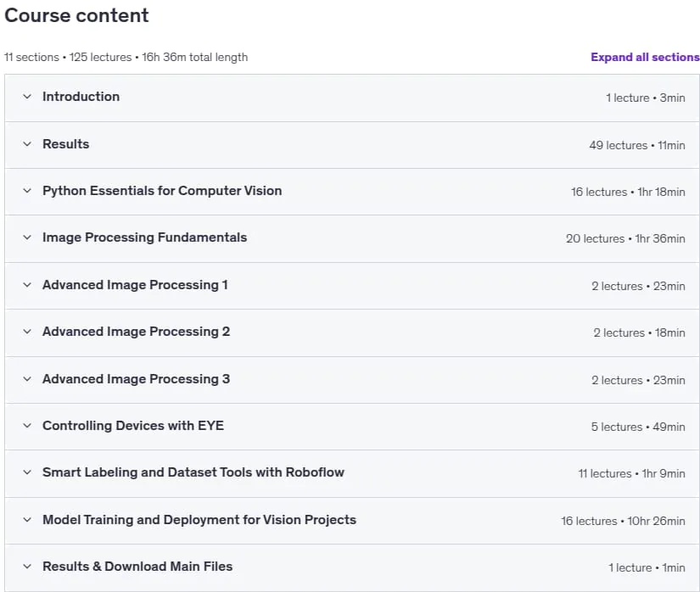The width and height of the screenshot is (700, 592).
Task: Expand the first Results section chevron
Action: tap(27, 143)
